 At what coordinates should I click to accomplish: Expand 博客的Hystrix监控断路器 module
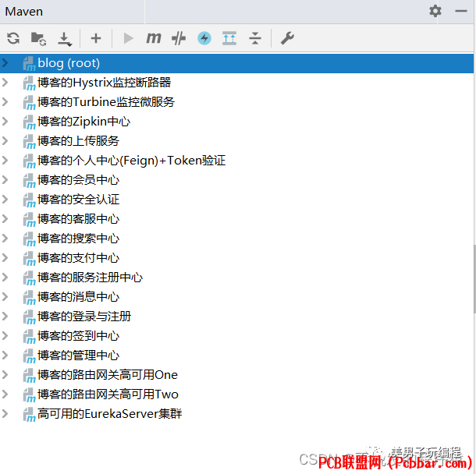pyautogui.click(x=5, y=83)
